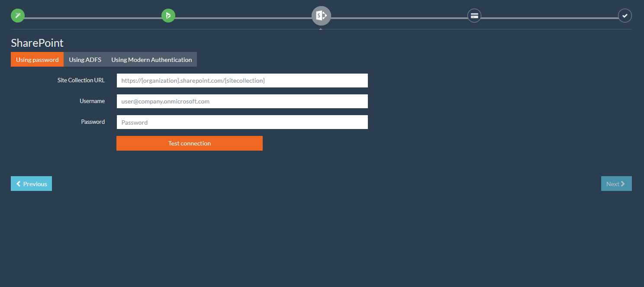
Task: Switch to the Using password tab
Action: (x=37, y=60)
